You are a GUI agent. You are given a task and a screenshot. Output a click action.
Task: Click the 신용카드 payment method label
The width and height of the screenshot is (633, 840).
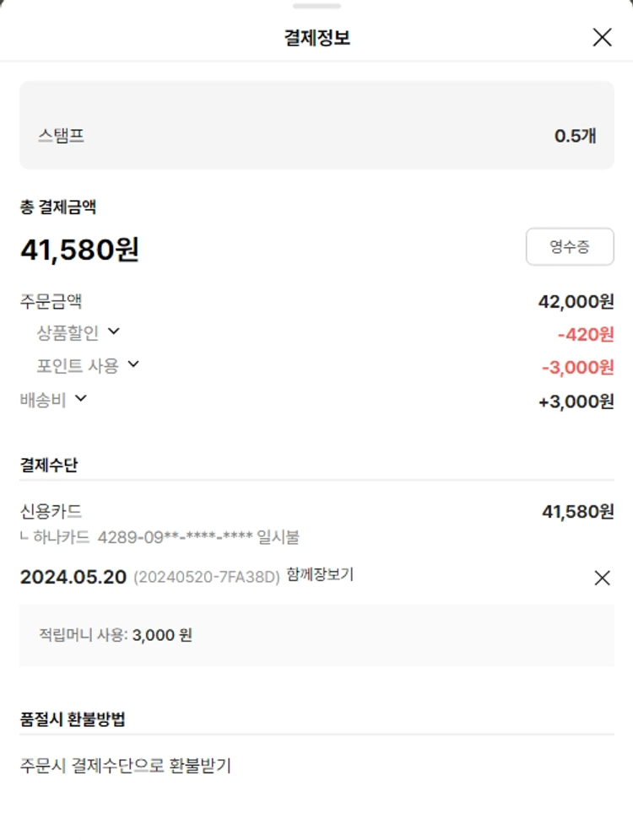coord(51,511)
